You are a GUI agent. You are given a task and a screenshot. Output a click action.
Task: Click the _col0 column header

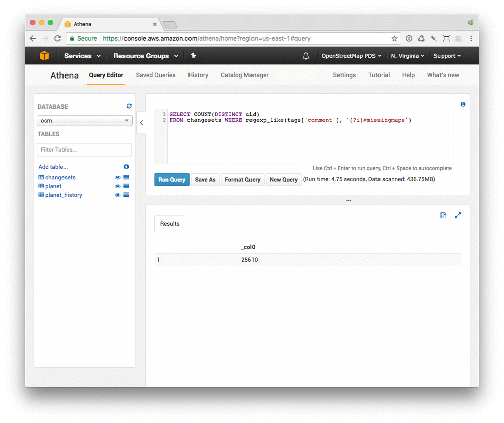[x=248, y=247]
